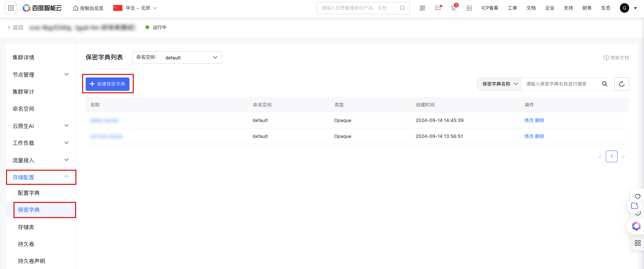The image size is (644, 269).
Task: Open the 华北-北京 region dropdown
Action: (141, 8)
